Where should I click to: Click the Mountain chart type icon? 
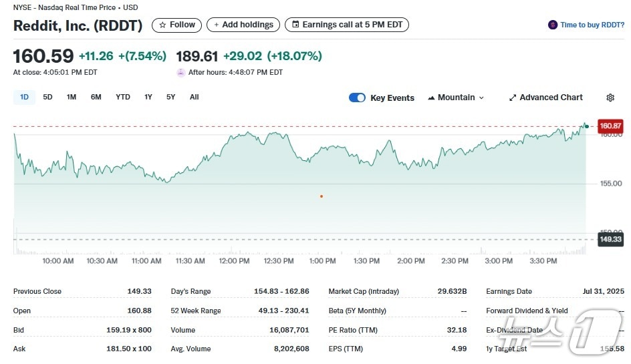[x=431, y=98]
